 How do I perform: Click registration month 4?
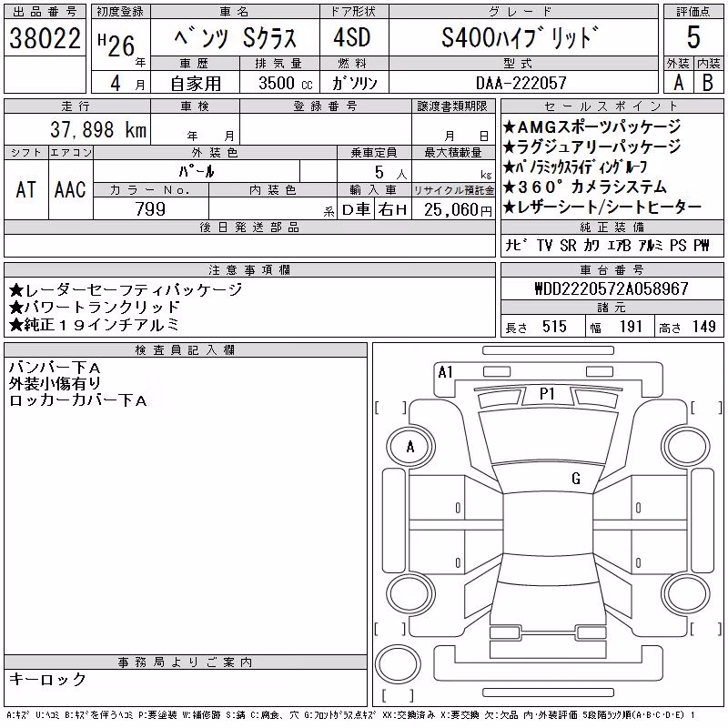(116, 83)
